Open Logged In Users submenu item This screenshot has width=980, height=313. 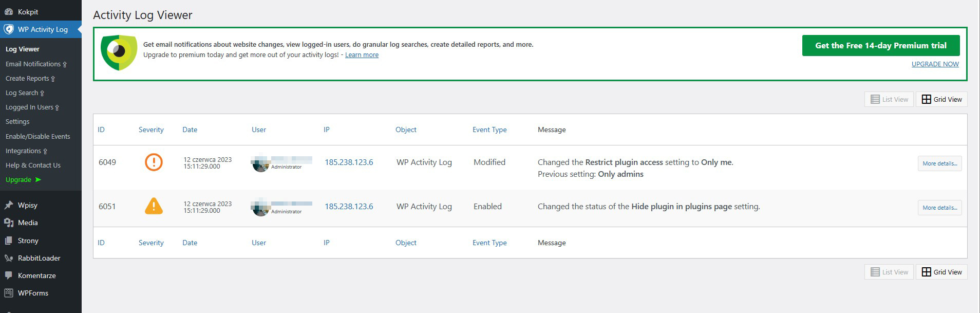coord(32,107)
